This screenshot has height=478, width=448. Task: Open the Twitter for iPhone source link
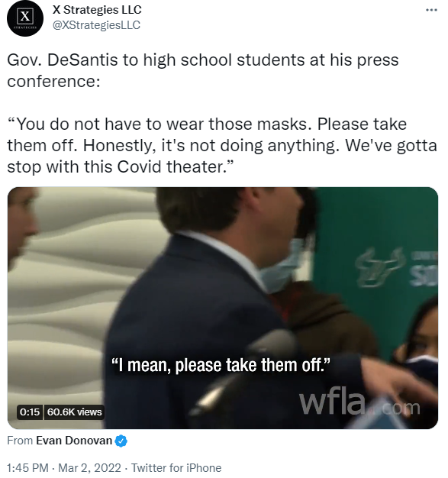[x=176, y=468]
